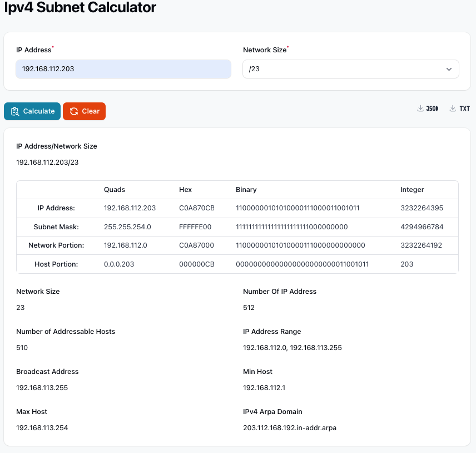This screenshot has height=453, width=476.
Task: Select Number Of IP Address value 512
Action: [249, 308]
